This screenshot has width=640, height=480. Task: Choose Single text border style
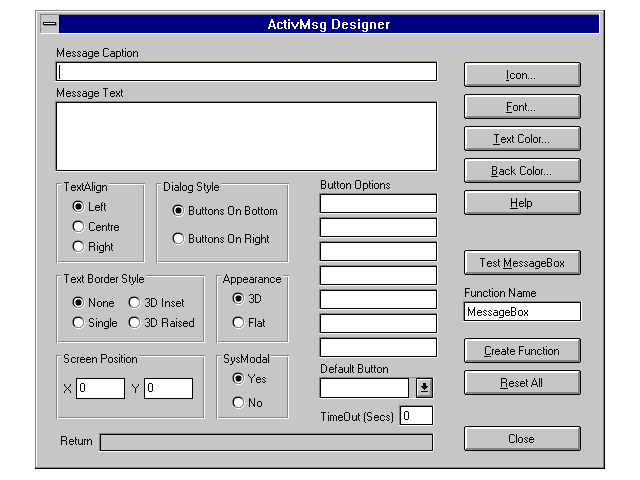(78, 323)
